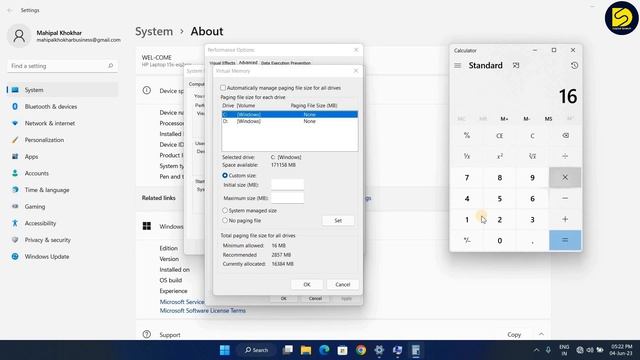Open Microsoft Edge from the taskbar

click(x=324, y=350)
